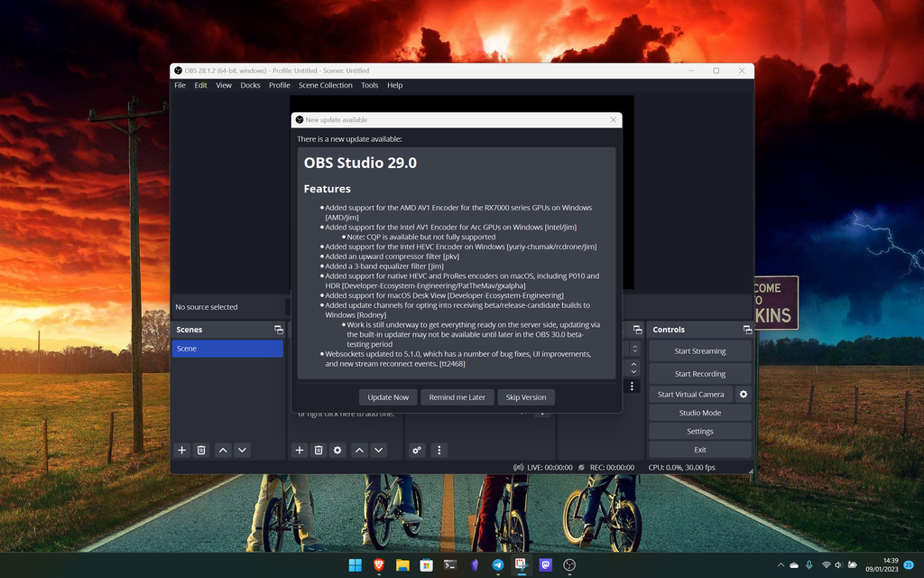Open the Docks menu
The image size is (924, 578).
(x=250, y=85)
